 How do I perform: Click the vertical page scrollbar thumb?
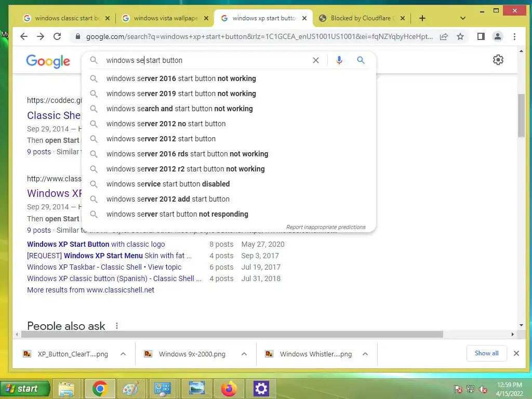521,115
